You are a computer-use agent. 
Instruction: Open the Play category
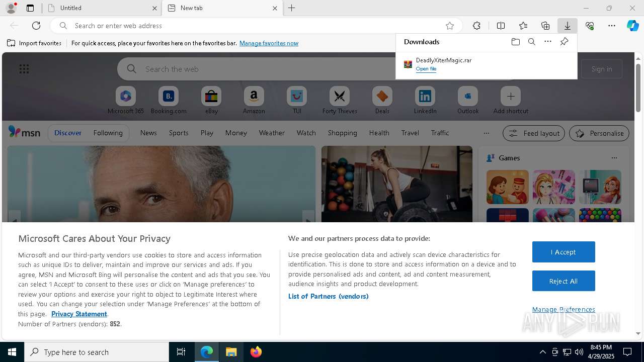[x=207, y=133]
